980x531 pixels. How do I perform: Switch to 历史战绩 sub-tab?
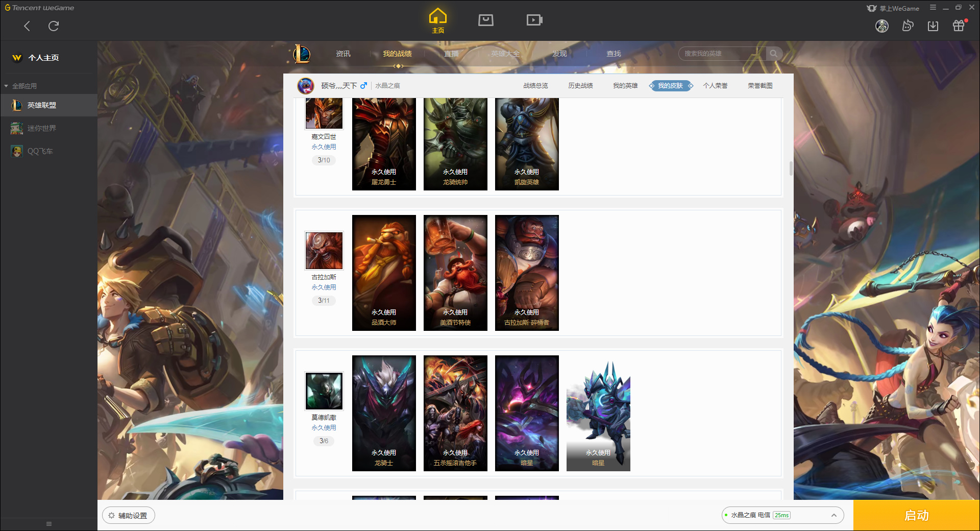tap(580, 86)
